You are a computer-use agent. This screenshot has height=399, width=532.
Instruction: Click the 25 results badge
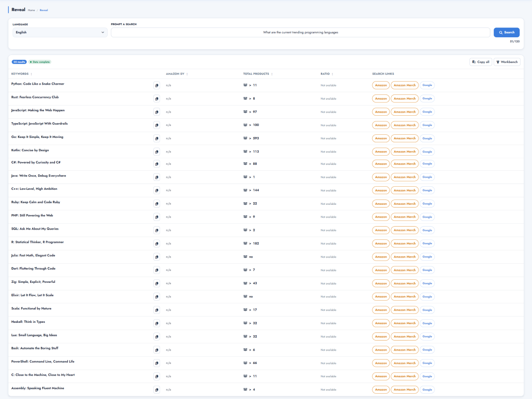coord(19,62)
